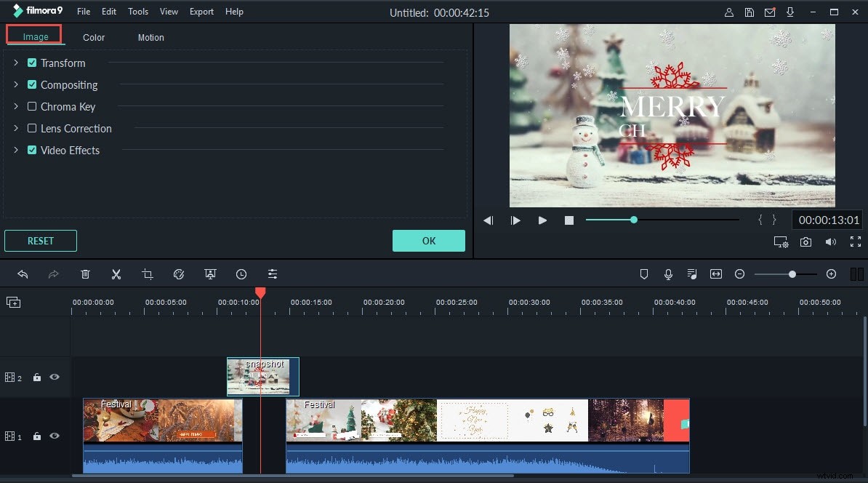868x483 pixels.
Task: Open the Export menu
Action: click(x=201, y=11)
